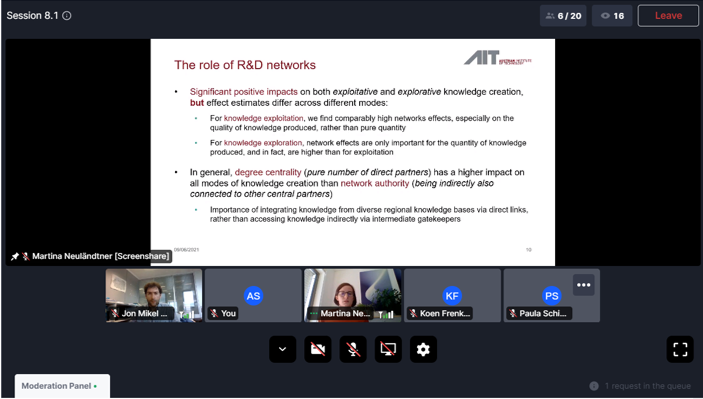Click the request queue info icon
The height and width of the screenshot is (399, 703).
[594, 386]
